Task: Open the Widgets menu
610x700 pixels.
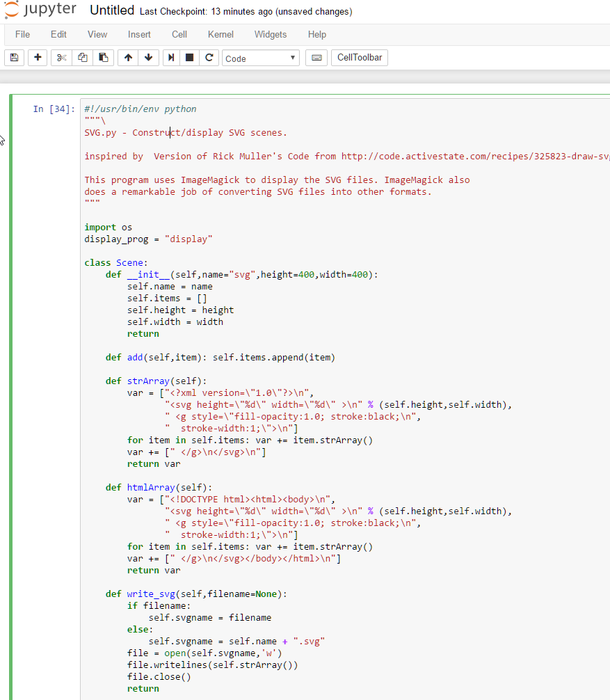Action: point(271,34)
